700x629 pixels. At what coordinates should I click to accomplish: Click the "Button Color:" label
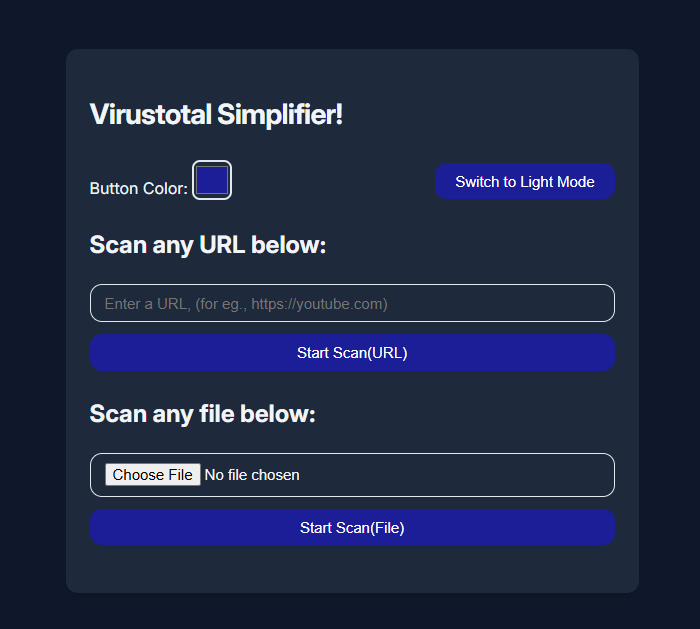pyautogui.click(x=138, y=188)
